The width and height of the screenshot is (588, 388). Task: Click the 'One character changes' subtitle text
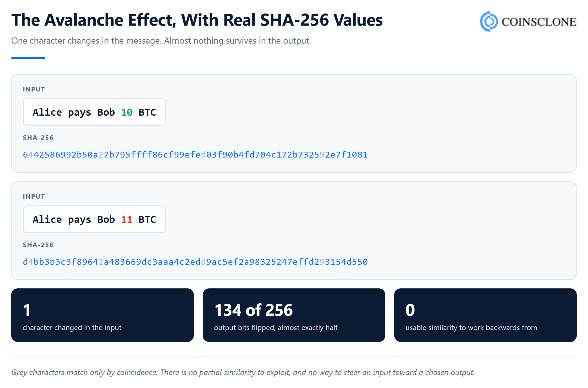(161, 41)
